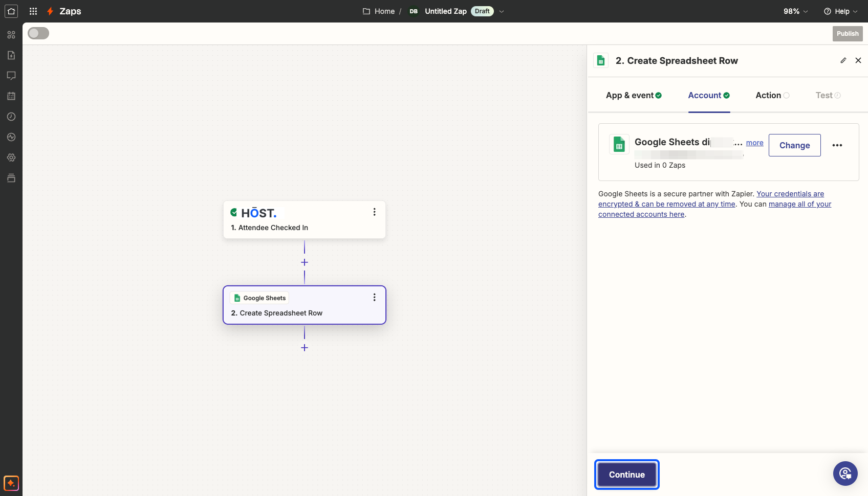868x496 pixels.
Task: Switch to the Action tab
Action: tap(772, 95)
